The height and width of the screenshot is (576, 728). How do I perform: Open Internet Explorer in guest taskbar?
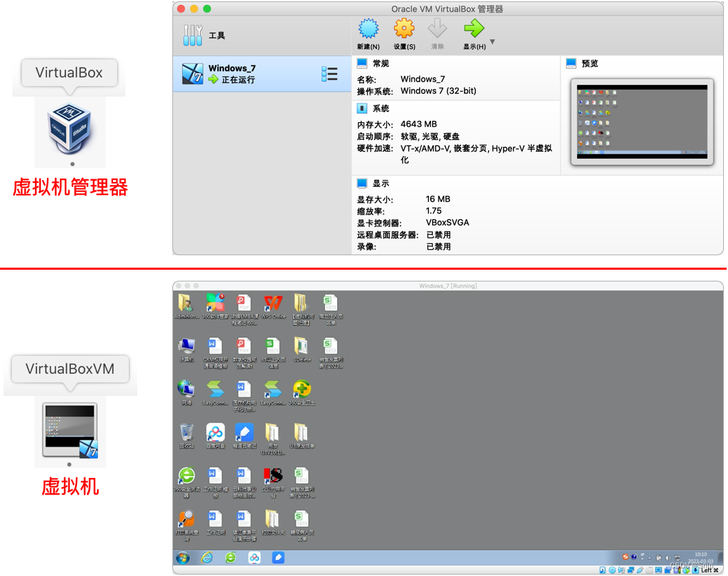[x=207, y=557]
